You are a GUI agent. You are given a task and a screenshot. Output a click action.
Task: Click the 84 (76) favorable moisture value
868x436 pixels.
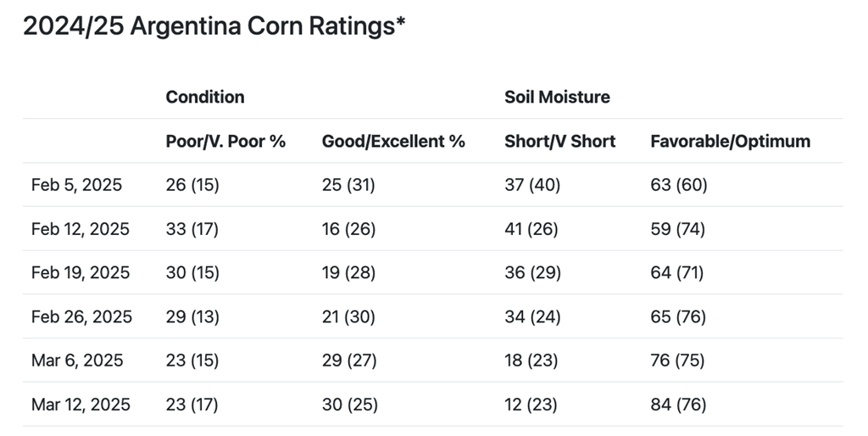click(x=677, y=405)
